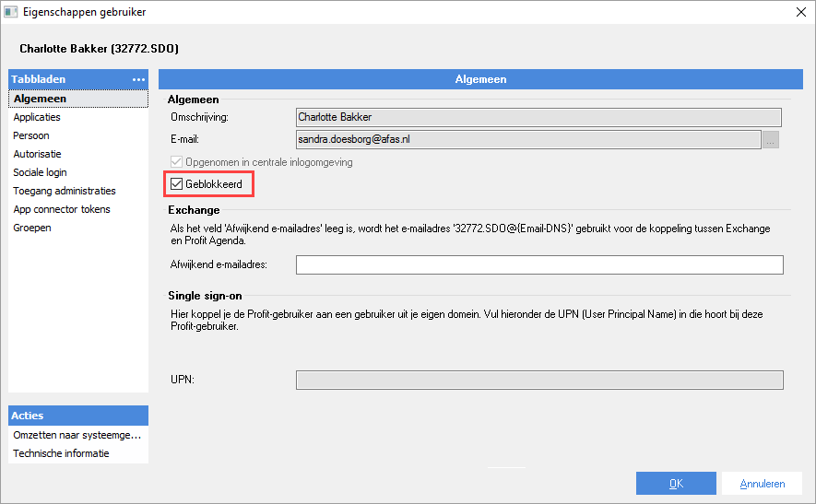Open App connector tokens tab
The image size is (816, 504).
62,209
